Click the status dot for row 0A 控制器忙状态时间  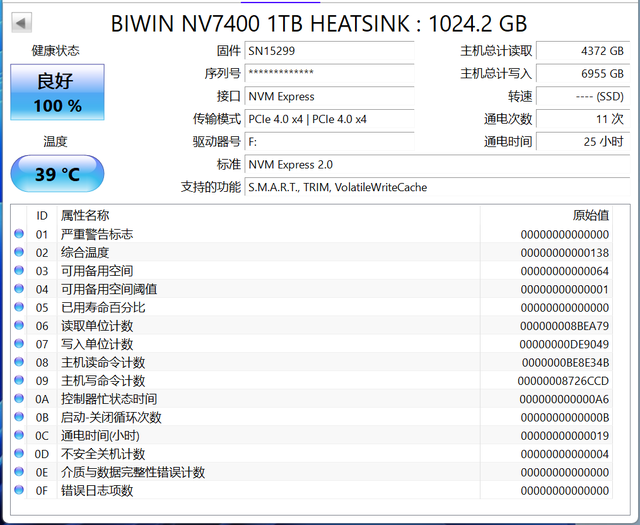coord(19,398)
